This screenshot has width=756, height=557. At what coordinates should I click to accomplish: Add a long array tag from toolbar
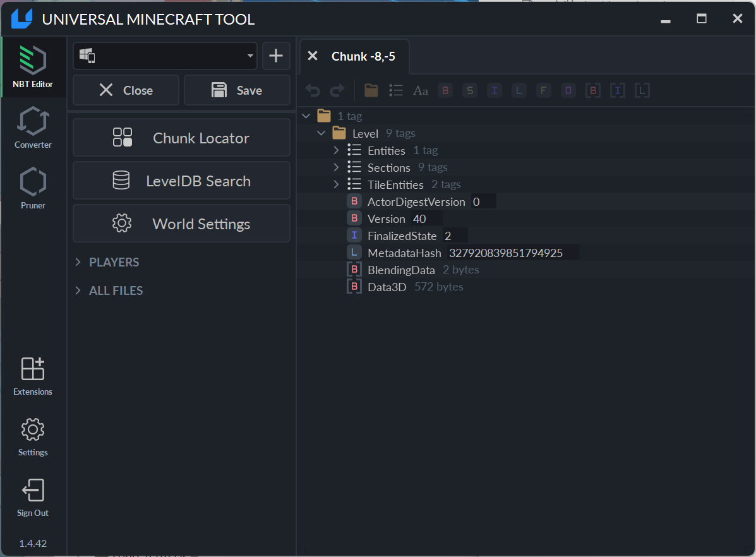pyautogui.click(x=642, y=90)
